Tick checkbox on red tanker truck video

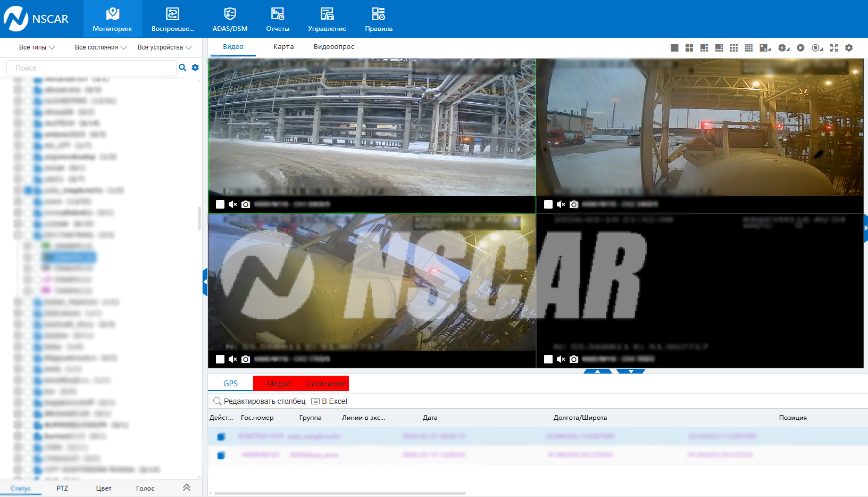click(x=548, y=204)
